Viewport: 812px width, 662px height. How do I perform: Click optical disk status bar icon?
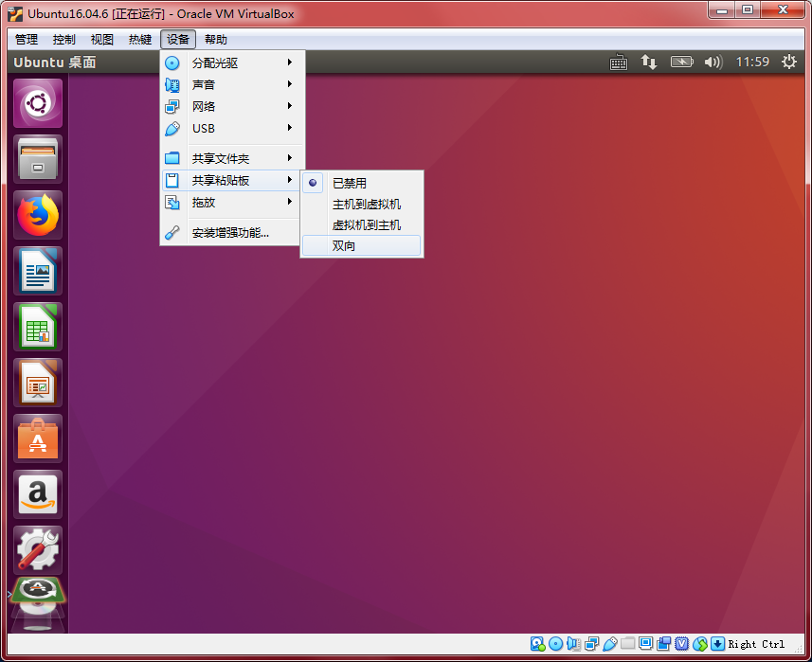(x=555, y=644)
